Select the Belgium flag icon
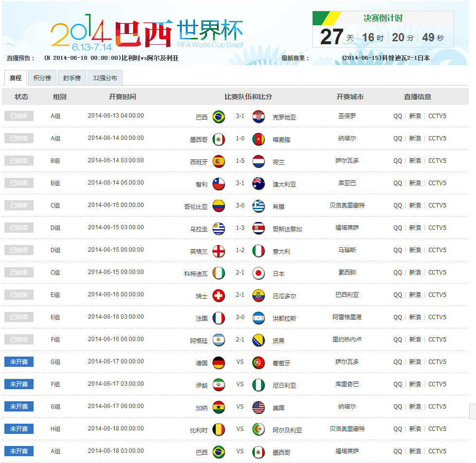The height and width of the screenshot is (463, 476). [x=218, y=429]
